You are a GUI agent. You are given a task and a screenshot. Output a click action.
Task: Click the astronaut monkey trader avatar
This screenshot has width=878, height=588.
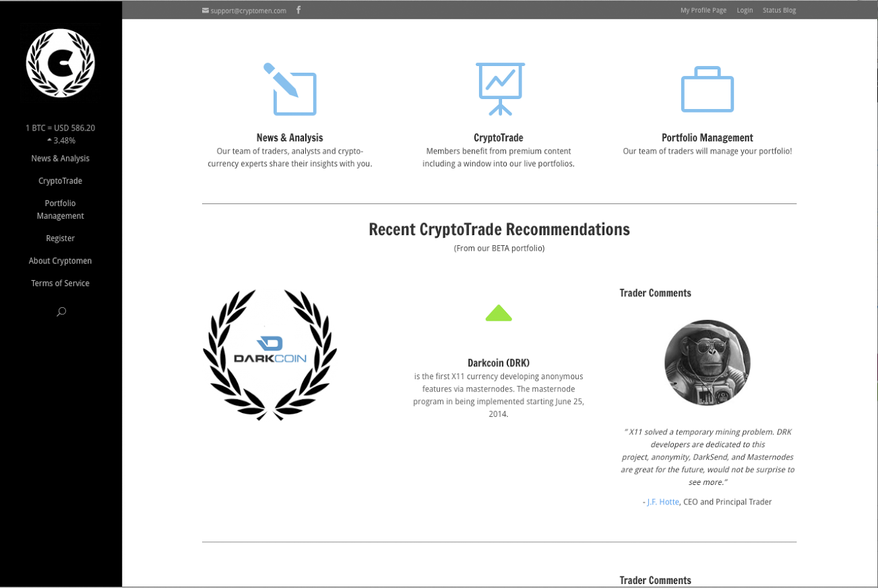pos(708,362)
